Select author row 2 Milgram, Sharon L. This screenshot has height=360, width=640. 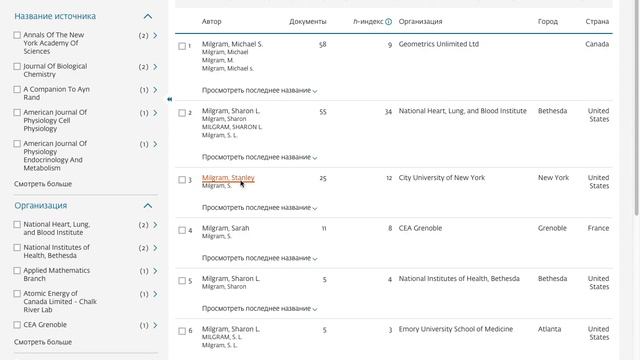coord(182,113)
